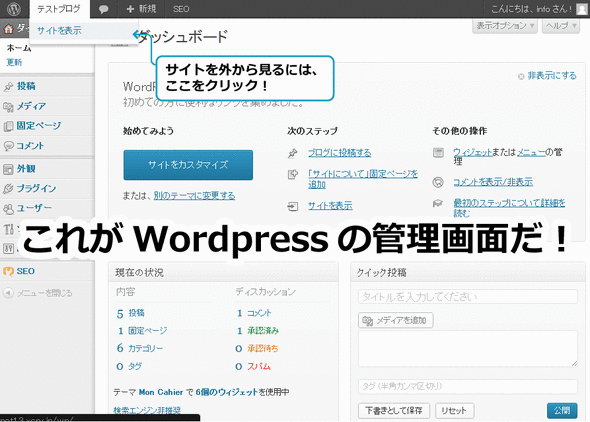Open the プラグイン sidebar menu
590x422 pixels.
click(x=36, y=188)
